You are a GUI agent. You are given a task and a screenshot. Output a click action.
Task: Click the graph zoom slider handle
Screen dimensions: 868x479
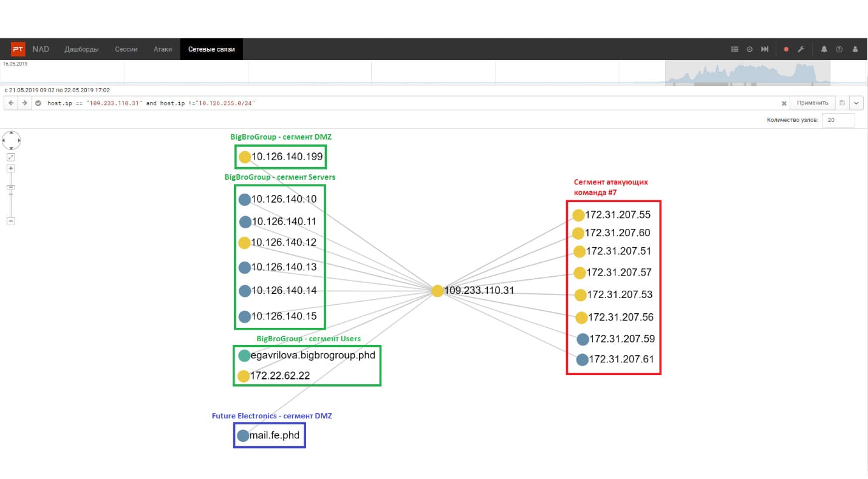click(11, 188)
